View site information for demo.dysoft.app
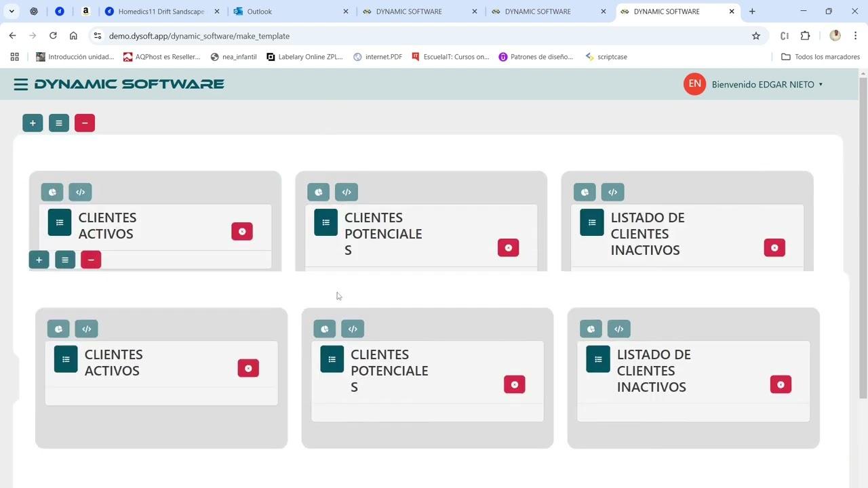Image resolution: width=868 pixels, height=488 pixels. pos(98,36)
